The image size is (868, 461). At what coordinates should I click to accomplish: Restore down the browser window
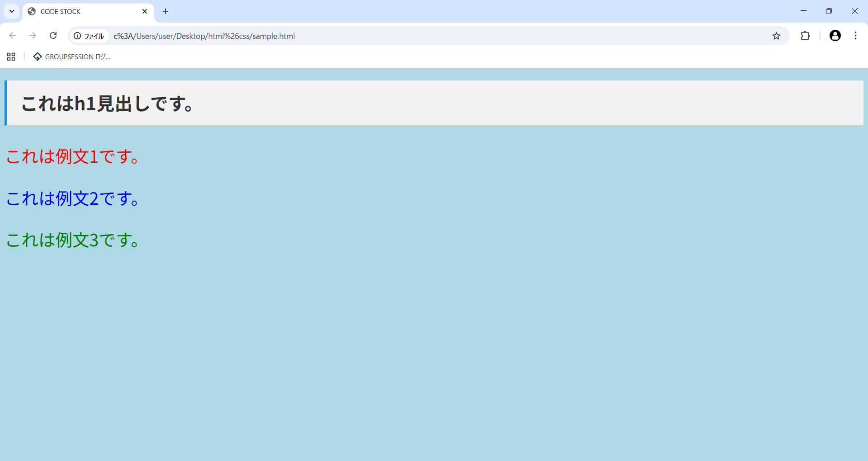tap(829, 11)
